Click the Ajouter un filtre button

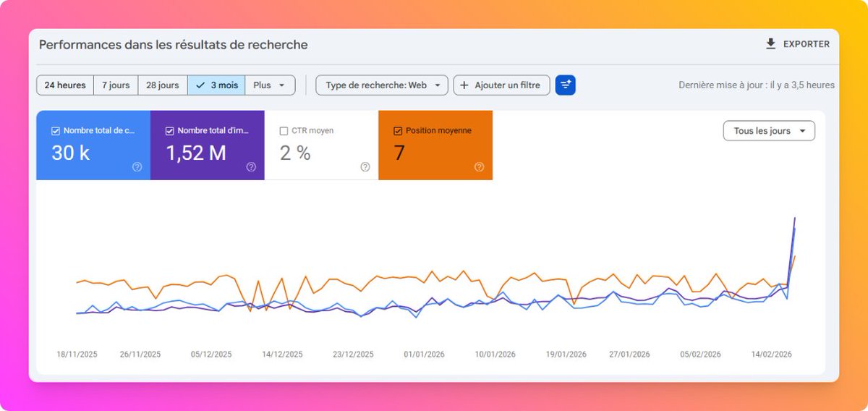(501, 85)
